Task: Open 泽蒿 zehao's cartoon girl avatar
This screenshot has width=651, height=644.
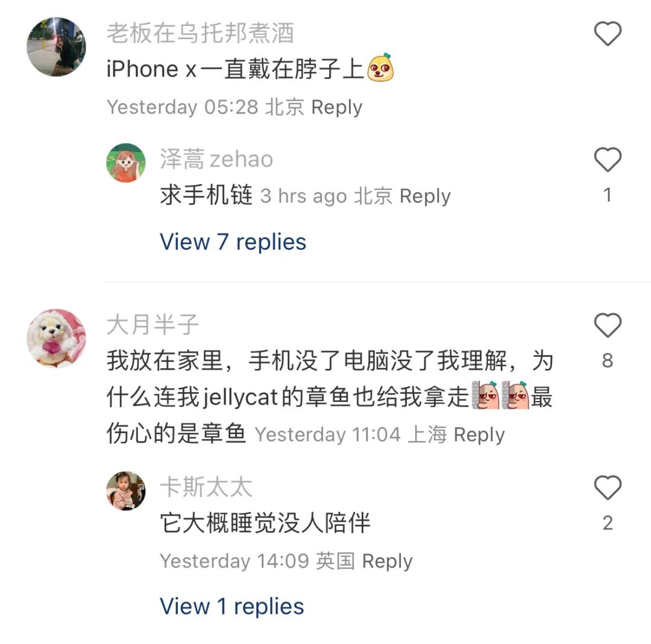Action: coord(126,163)
